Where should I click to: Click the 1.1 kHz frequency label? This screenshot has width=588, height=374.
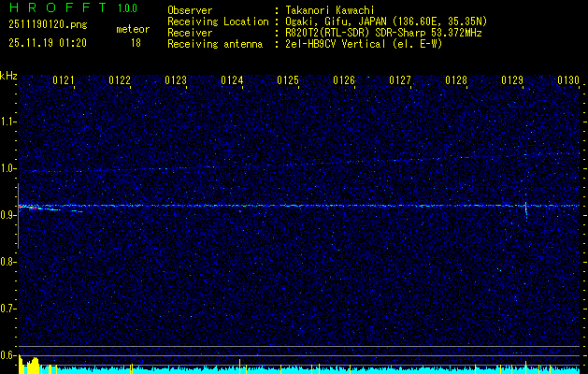8,122
